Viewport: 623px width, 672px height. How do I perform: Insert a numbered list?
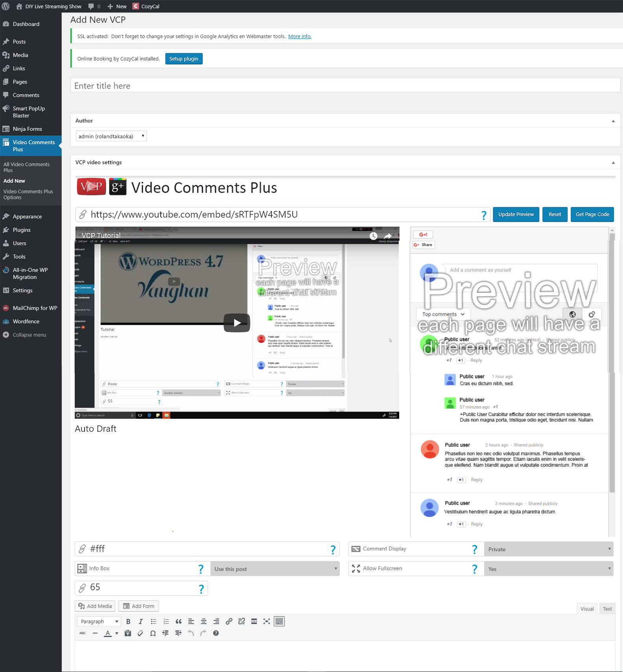pyautogui.click(x=166, y=621)
